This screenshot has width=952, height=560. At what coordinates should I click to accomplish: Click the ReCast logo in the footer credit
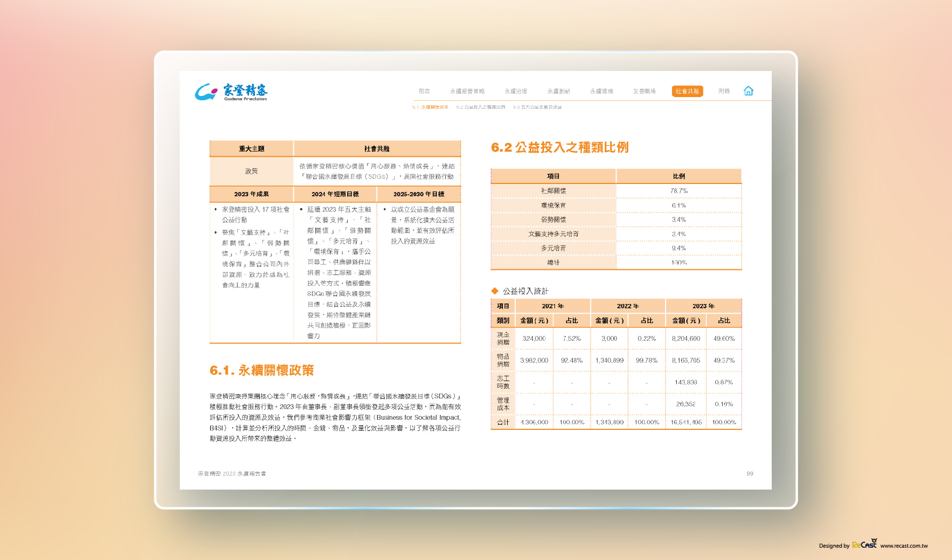[x=864, y=543]
